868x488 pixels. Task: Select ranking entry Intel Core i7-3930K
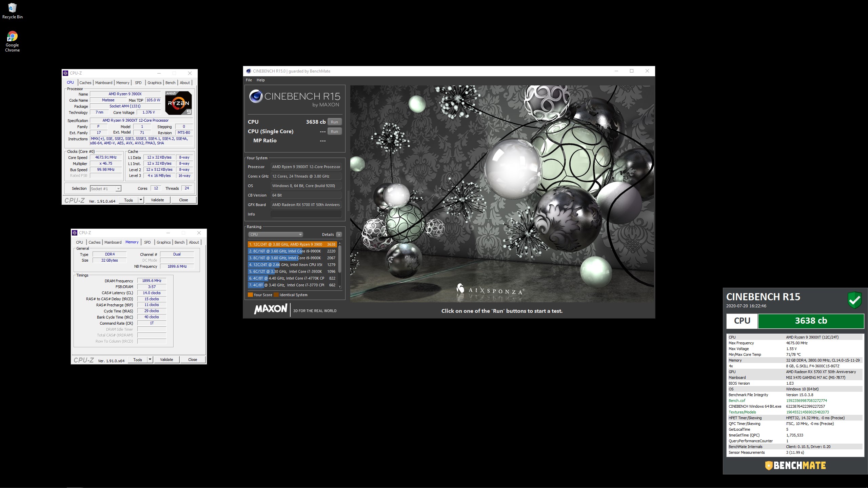point(292,271)
